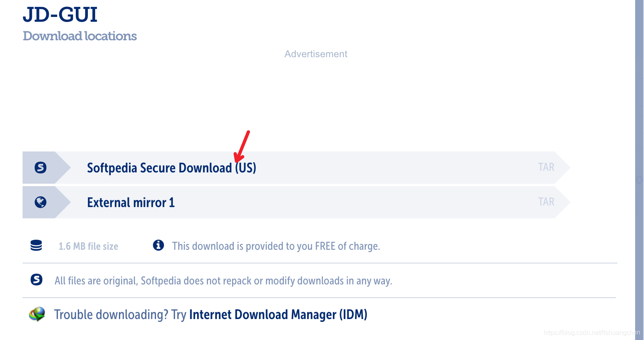644x340 pixels.
Task: Click the database stack file size icon
Action: click(x=36, y=245)
